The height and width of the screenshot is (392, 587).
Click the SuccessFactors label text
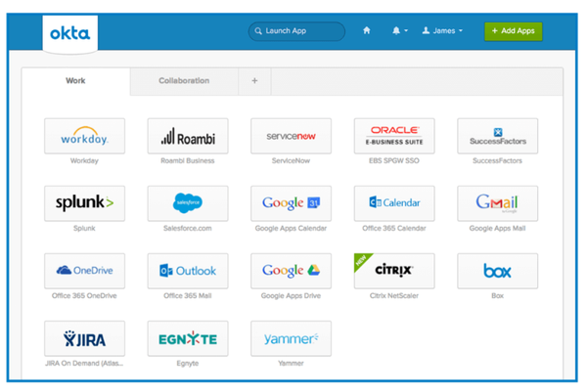click(498, 161)
